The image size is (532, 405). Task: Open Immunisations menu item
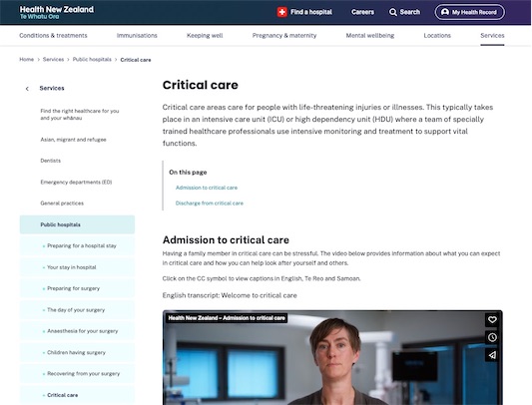(x=137, y=35)
